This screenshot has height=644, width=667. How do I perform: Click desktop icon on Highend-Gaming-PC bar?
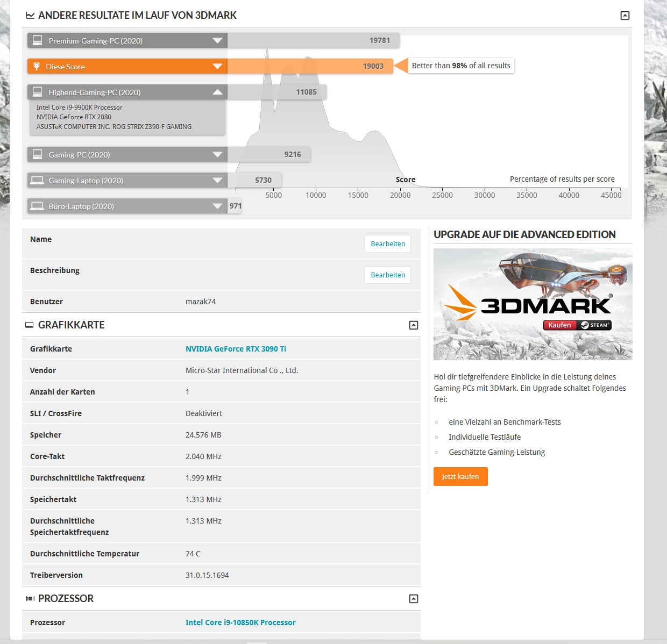(38, 92)
